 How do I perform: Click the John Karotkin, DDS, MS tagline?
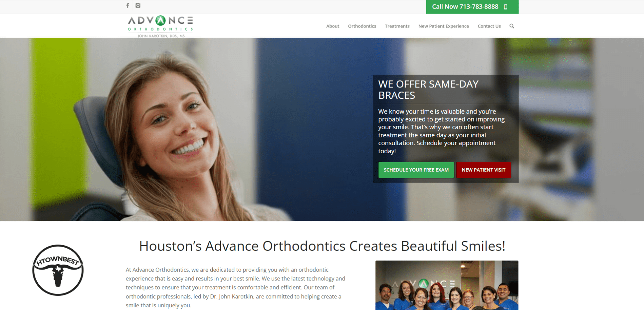(x=161, y=36)
